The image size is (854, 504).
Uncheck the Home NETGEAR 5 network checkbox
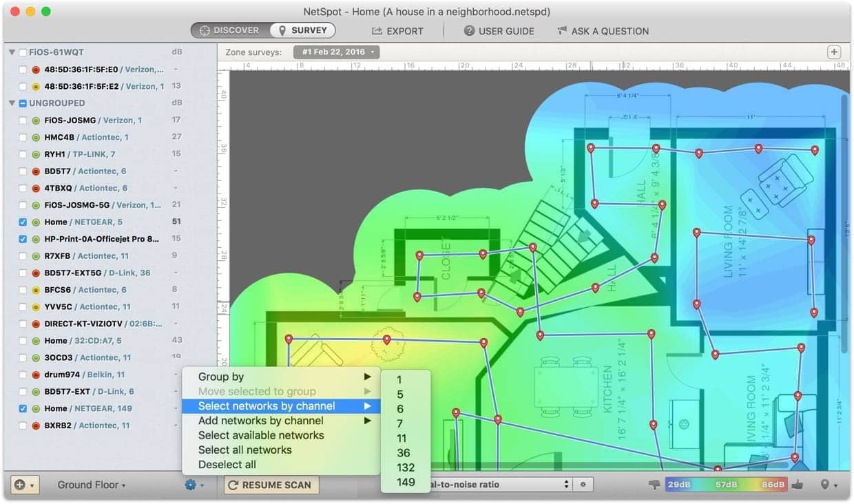23,222
